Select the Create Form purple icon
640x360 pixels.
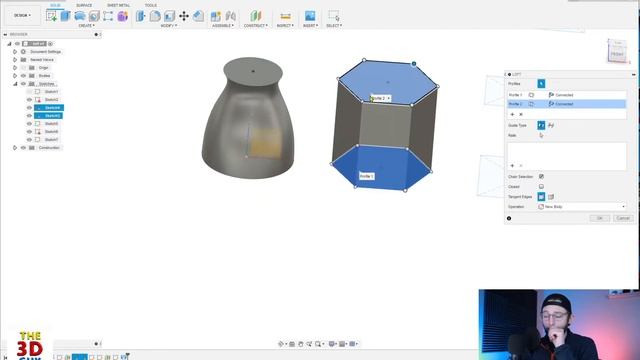[122, 16]
